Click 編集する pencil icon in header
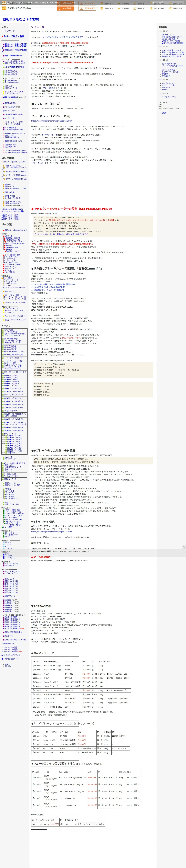 tap(134, 8)
